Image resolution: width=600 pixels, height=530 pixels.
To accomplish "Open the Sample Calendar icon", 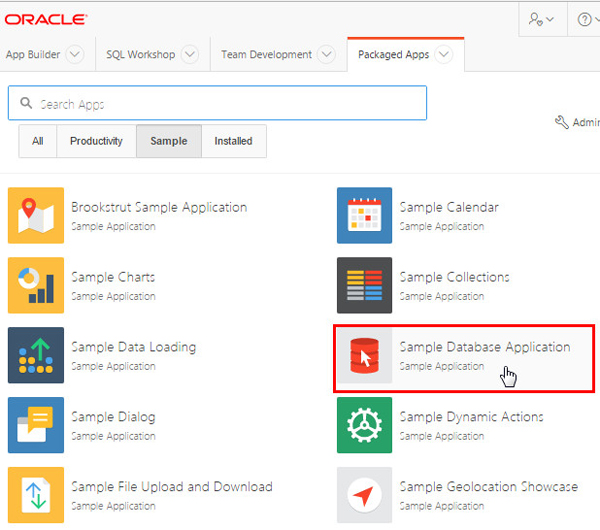I will click(x=364, y=215).
